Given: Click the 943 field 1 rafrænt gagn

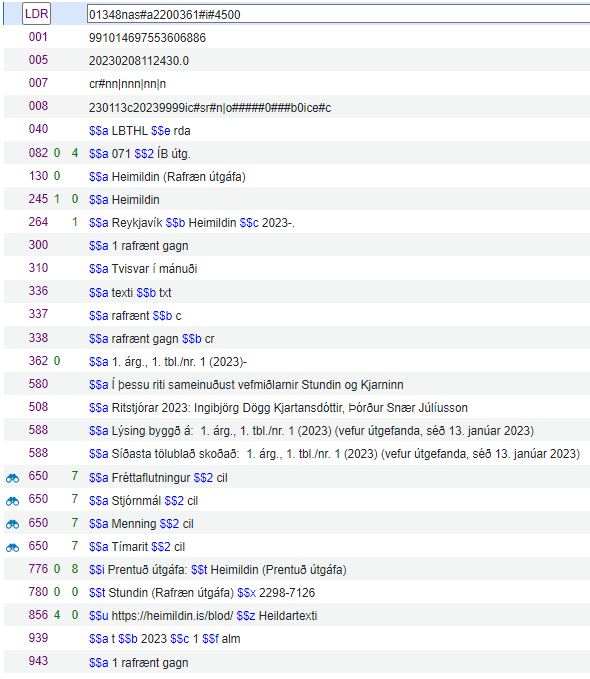Looking at the screenshot, I should pos(139,663).
